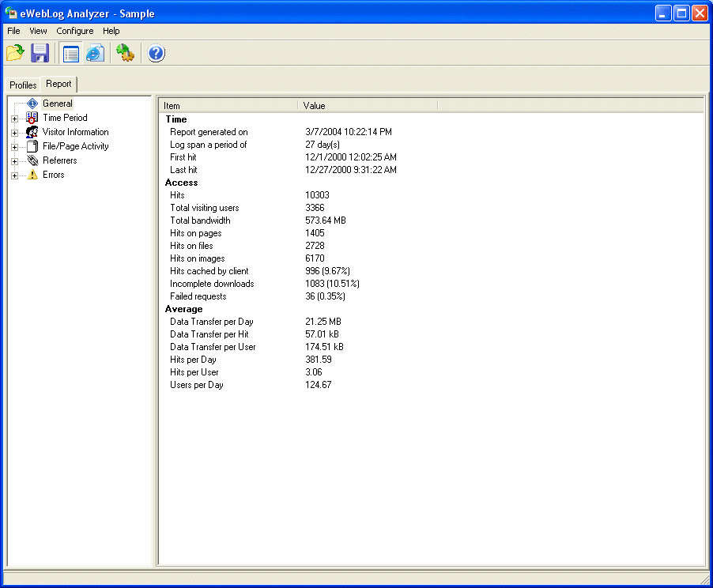Click the Errors warning triangle icon
This screenshot has height=588, width=713.
32,175
